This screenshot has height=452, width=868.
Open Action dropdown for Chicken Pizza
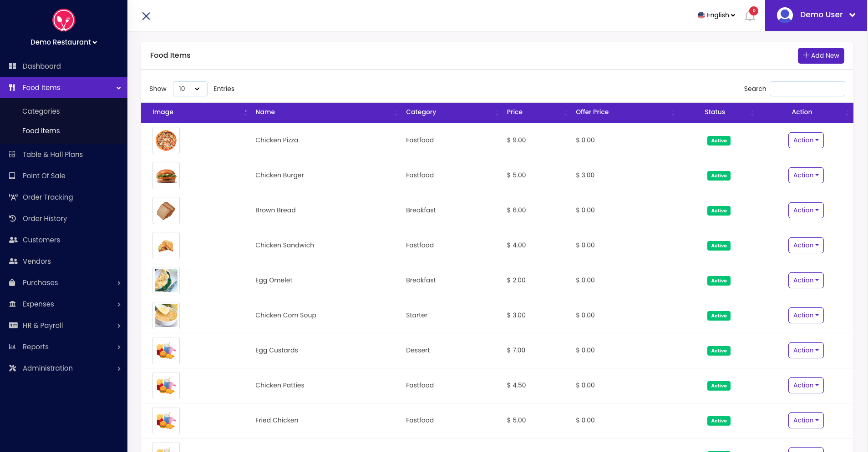tap(806, 141)
